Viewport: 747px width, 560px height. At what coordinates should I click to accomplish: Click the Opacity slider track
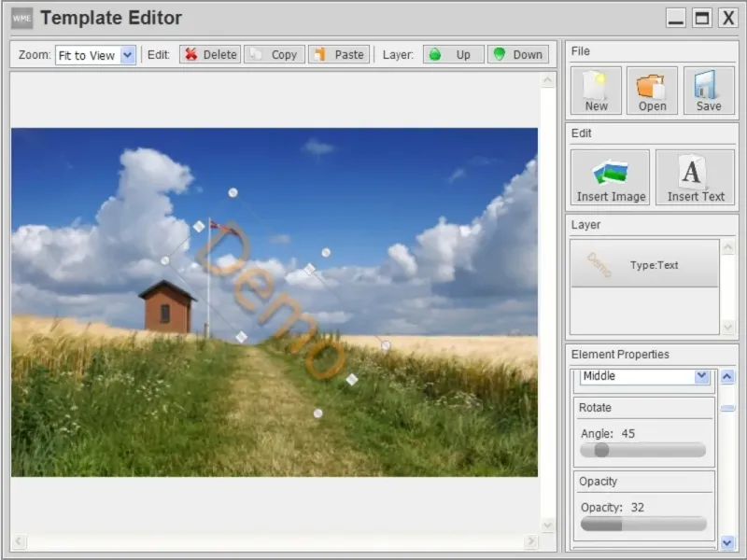pyautogui.click(x=642, y=525)
